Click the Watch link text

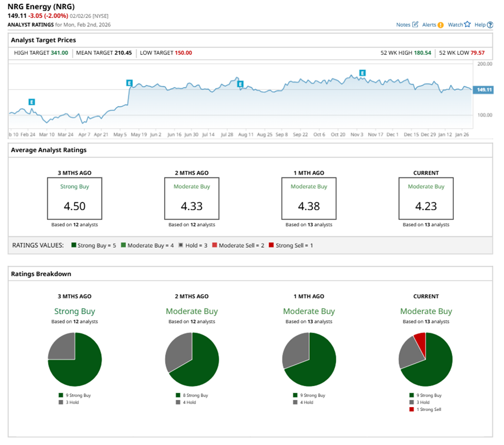(455, 25)
